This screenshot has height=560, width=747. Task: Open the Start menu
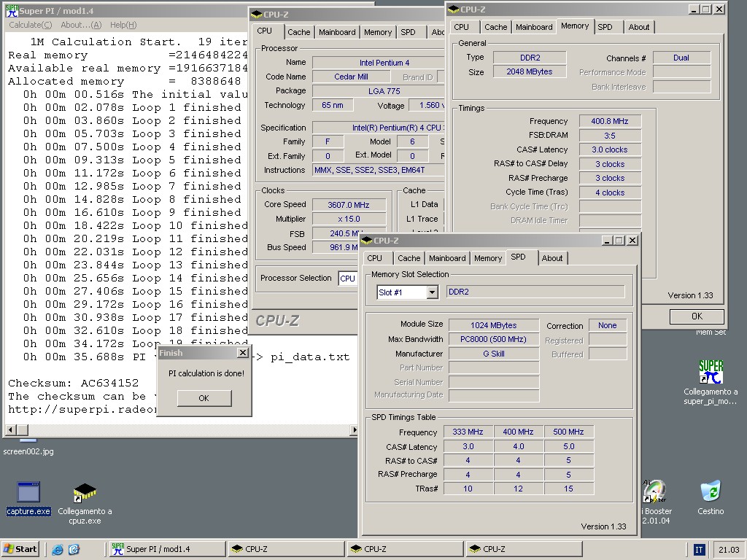(20, 549)
